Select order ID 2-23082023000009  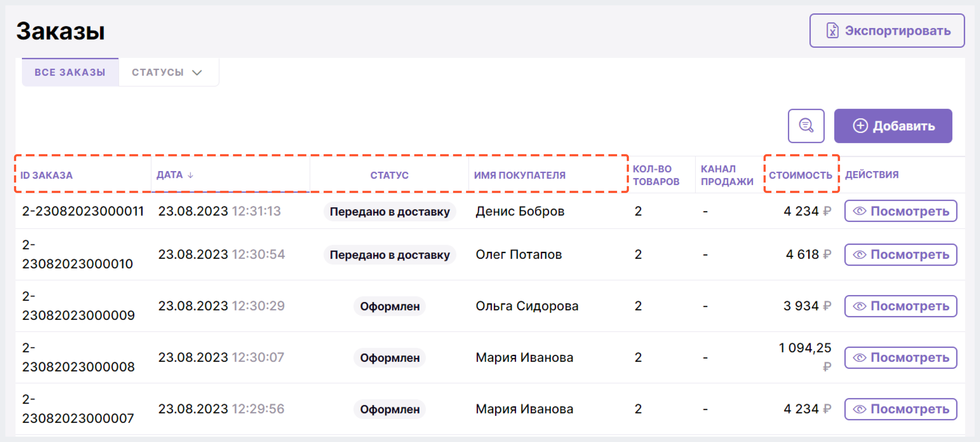click(78, 306)
